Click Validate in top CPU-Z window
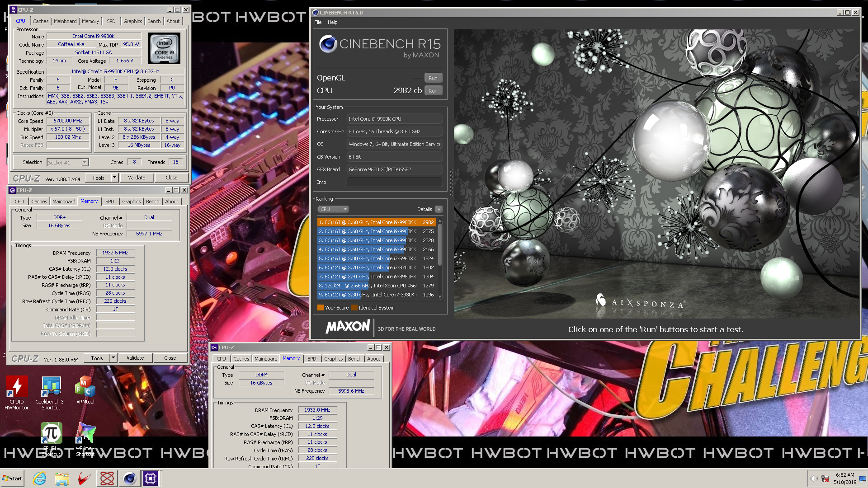This screenshot has height=488, width=868. click(137, 178)
